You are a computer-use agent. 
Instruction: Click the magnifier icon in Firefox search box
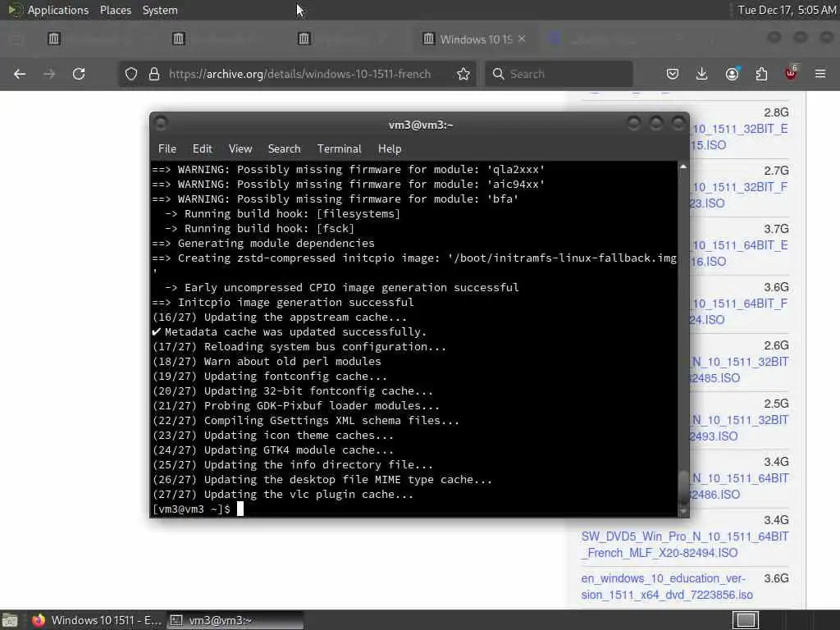pyautogui.click(x=498, y=74)
